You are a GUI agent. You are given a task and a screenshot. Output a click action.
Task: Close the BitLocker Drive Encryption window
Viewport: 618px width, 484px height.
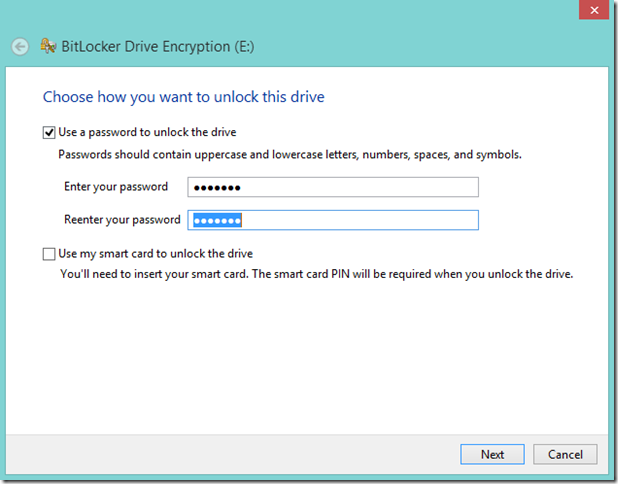[594, 10]
